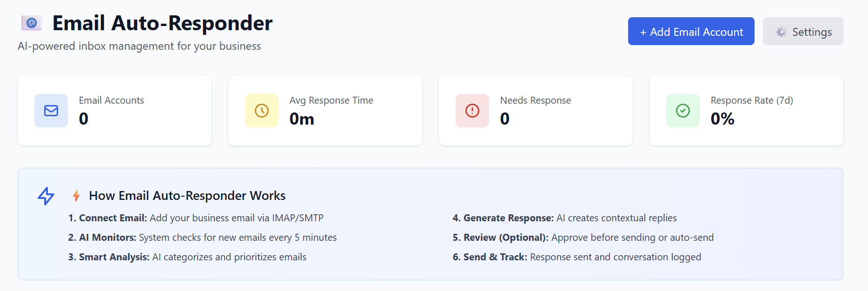The image size is (868, 291).
Task: Click the red alert icon in Needs Response
Action: (x=472, y=111)
